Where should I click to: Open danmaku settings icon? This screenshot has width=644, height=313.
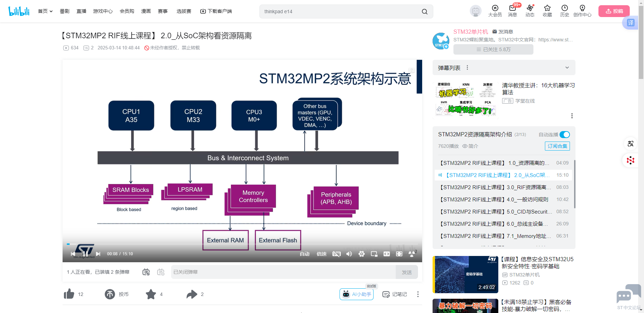[x=161, y=272]
